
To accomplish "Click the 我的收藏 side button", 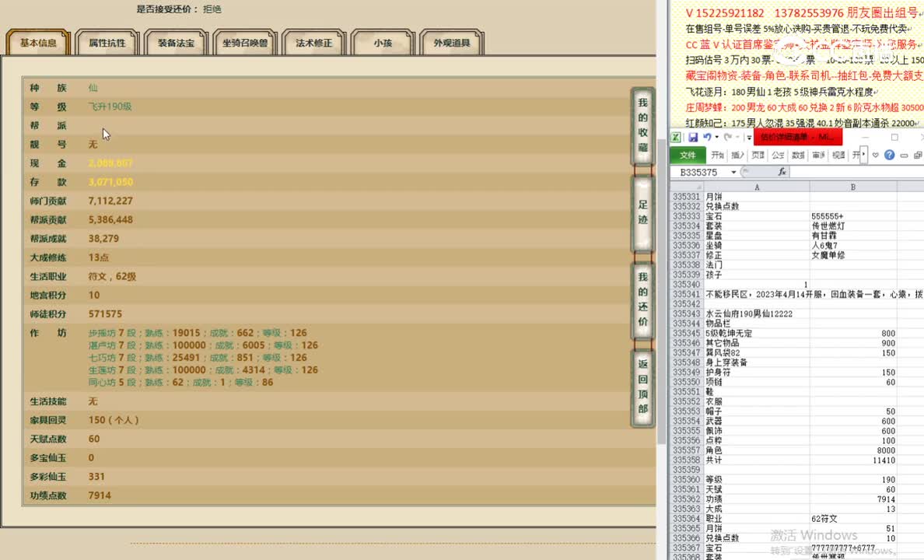I will (x=642, y=126).
